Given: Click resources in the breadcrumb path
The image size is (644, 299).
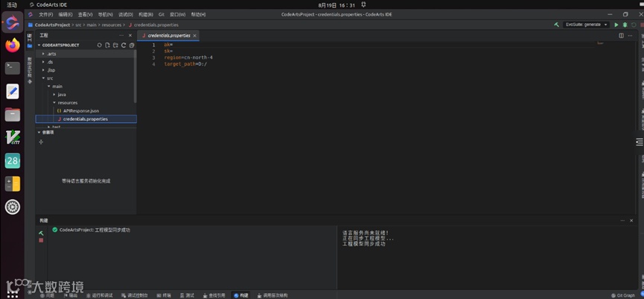Looking at the screenshot, I should click(x=111, y=25).
